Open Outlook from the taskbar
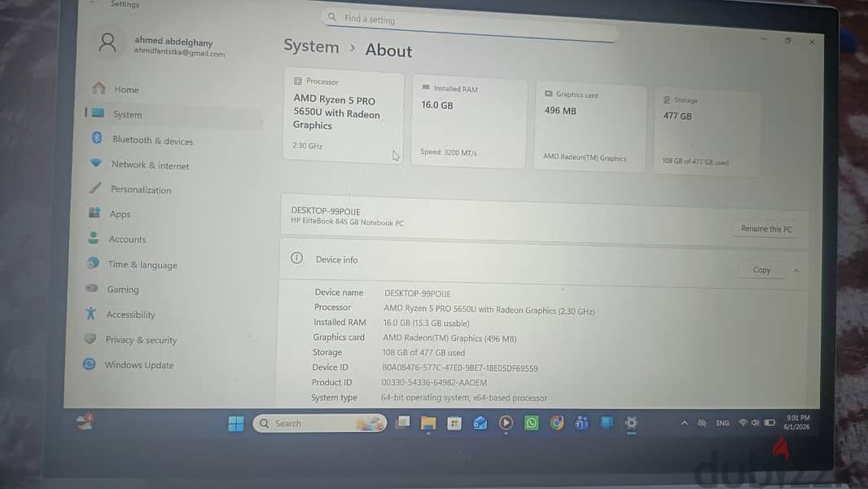 pyautogui.click(x=480, y=424)
